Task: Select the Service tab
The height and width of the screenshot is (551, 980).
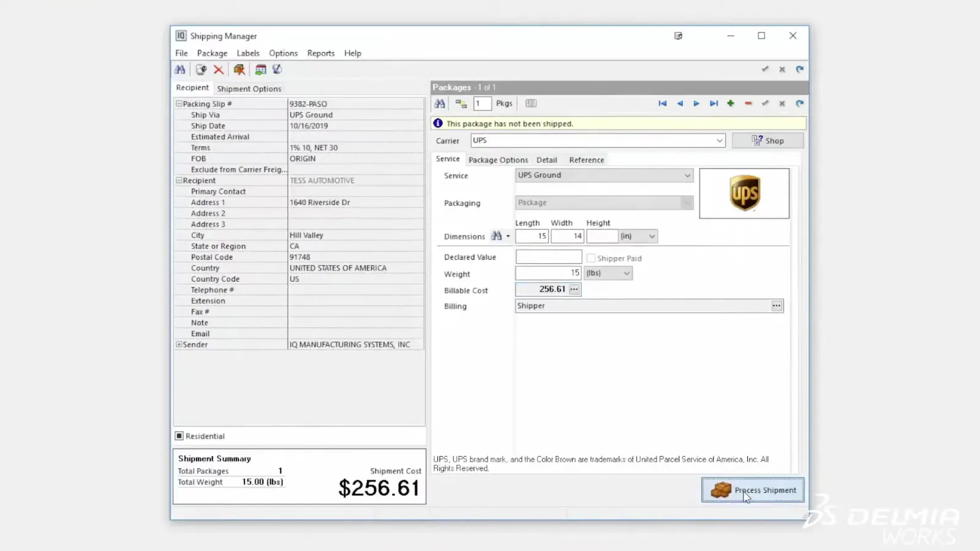Action: (x=448, y=159)
